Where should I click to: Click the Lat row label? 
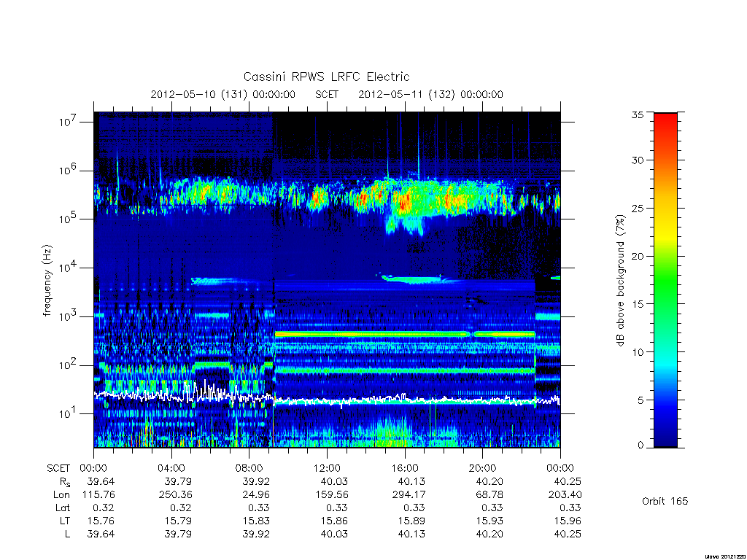[x=63, y=507]
